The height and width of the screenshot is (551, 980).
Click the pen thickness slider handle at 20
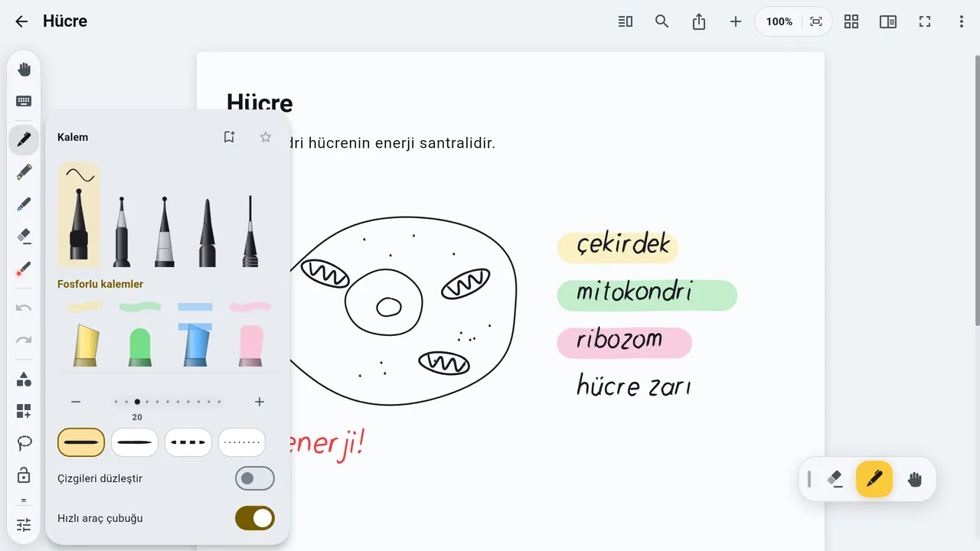click(x=137, y=402)
